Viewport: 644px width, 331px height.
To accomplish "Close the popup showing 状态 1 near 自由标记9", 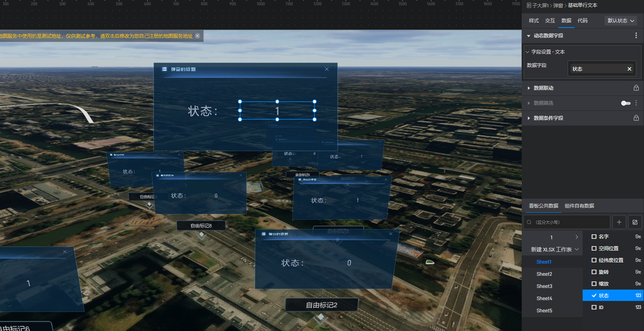I will (x=386, y=180).
